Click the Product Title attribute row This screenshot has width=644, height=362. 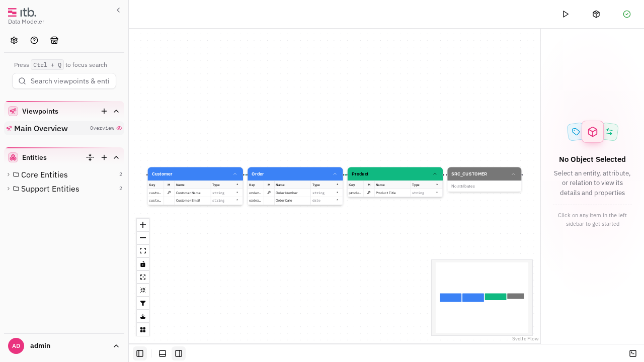395,193
